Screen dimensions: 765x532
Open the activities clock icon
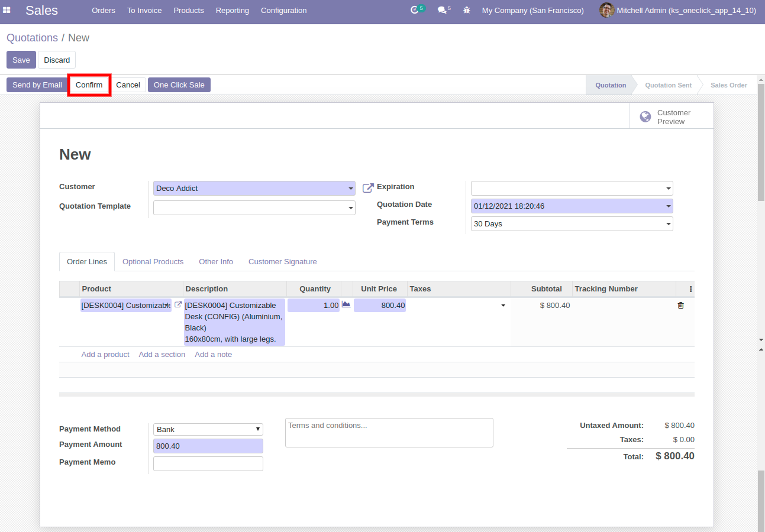pos(415,11)
